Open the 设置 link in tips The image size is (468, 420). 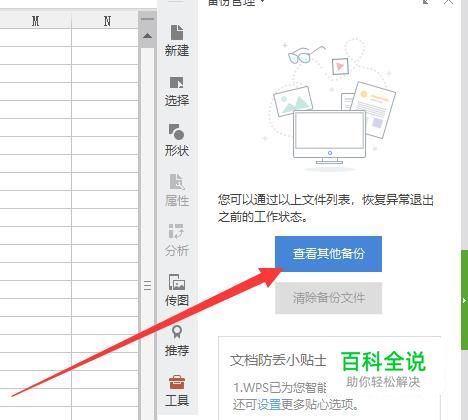[269, 404]
